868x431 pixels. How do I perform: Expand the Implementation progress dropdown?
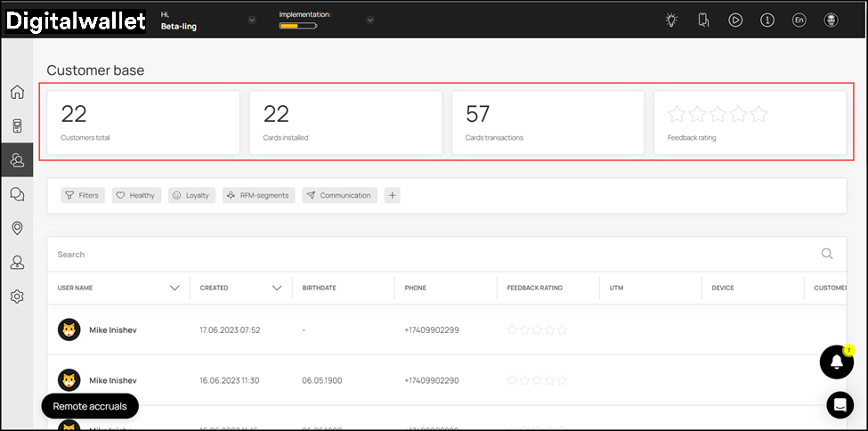370,20
